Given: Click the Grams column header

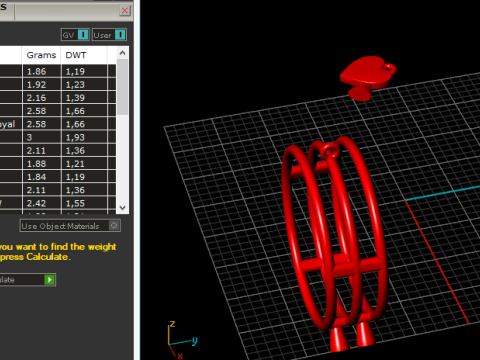Looking at the screenshot, I should click(41, 55).
